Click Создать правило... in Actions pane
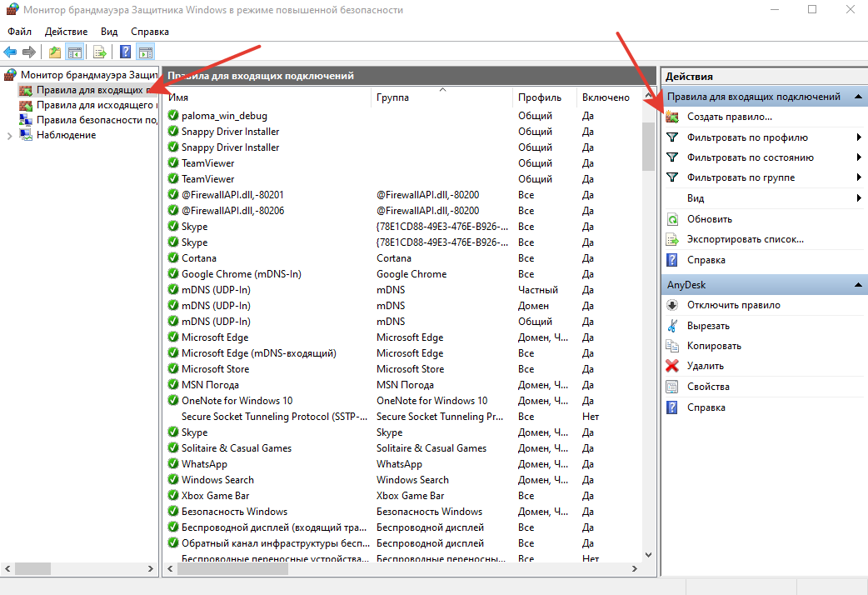 tap(729, 117)
